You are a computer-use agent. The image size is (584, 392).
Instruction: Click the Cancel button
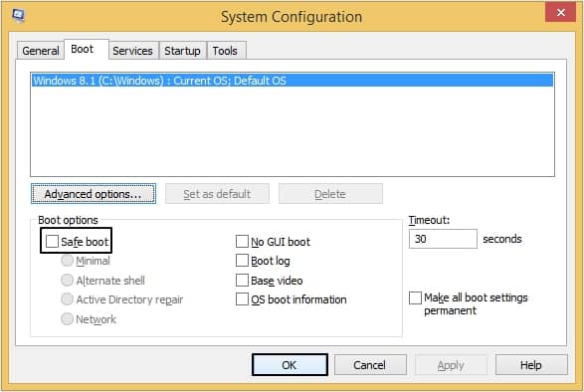[x=370, y=365]
